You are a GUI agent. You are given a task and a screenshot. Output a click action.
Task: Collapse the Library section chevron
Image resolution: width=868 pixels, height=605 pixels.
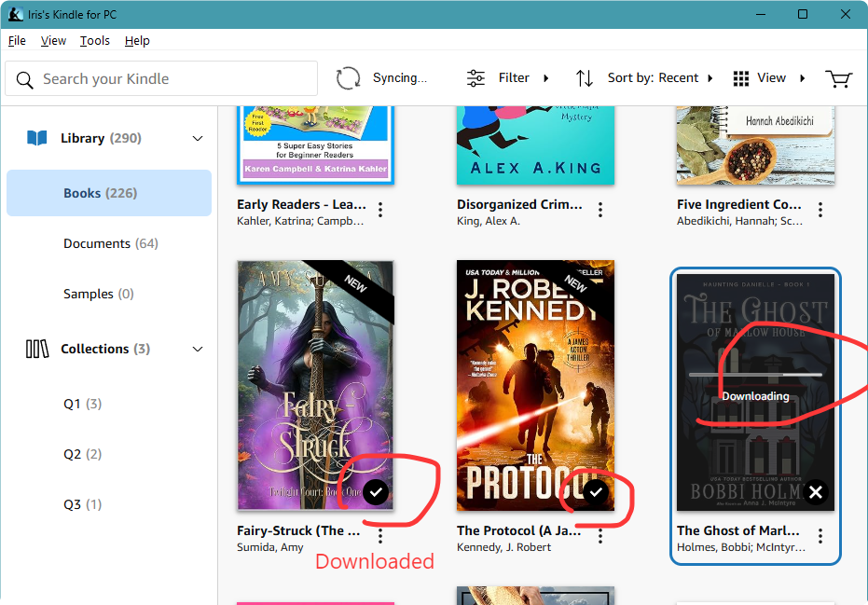[x=197, y=137]
